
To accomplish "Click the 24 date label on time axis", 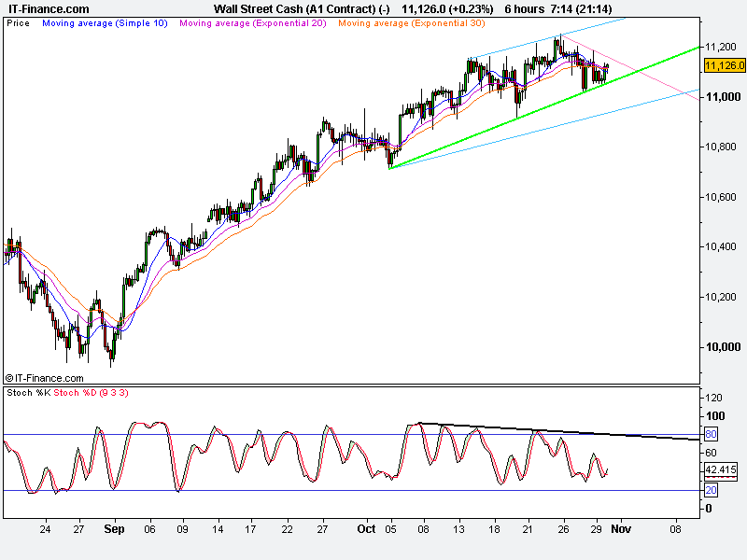I will click(x=45, y=529).
